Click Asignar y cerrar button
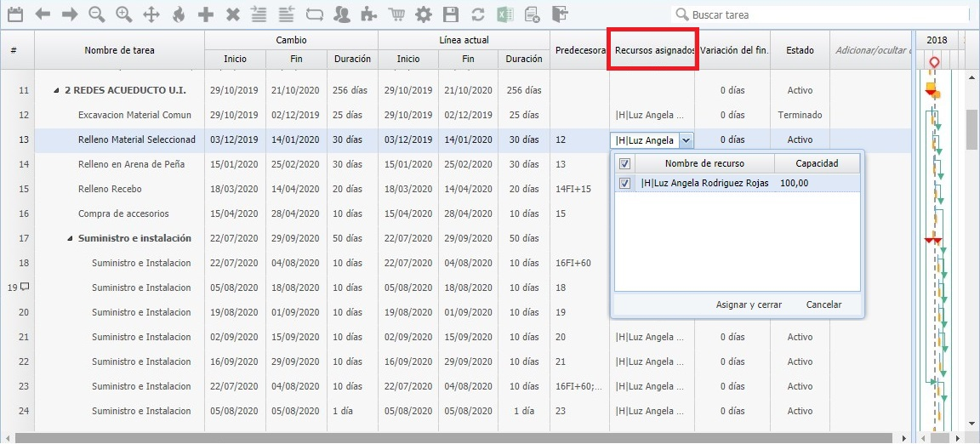Image resolution: width=980 pixels, height=444 pixels. (x=749, y=305)
